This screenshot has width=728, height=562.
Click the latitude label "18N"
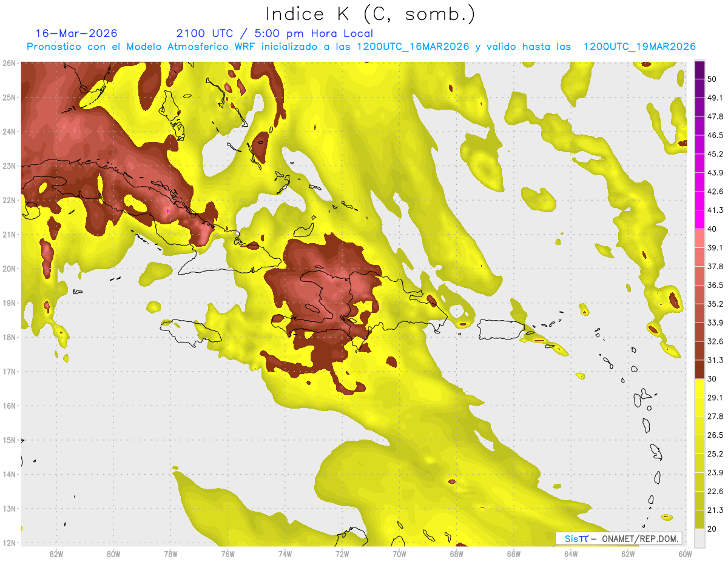click(9, 337)
